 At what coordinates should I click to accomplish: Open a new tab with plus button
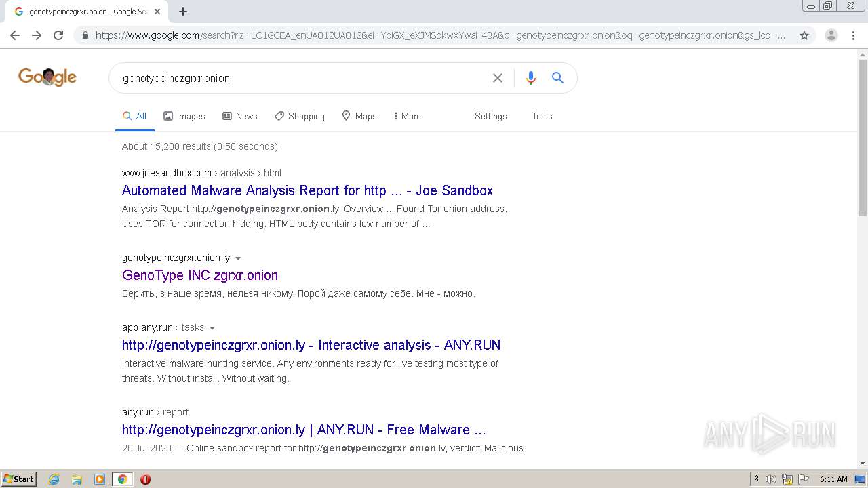click(x=183, y=12)
